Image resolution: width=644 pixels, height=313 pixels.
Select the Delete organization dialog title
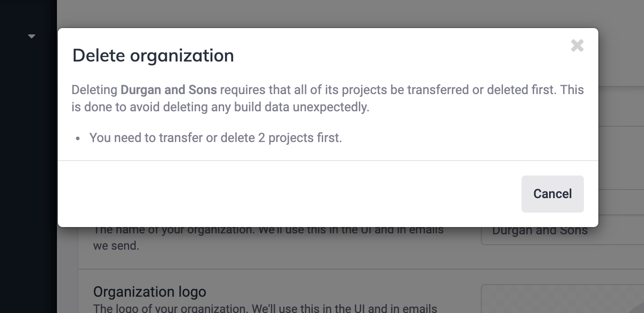coord(153,55)
